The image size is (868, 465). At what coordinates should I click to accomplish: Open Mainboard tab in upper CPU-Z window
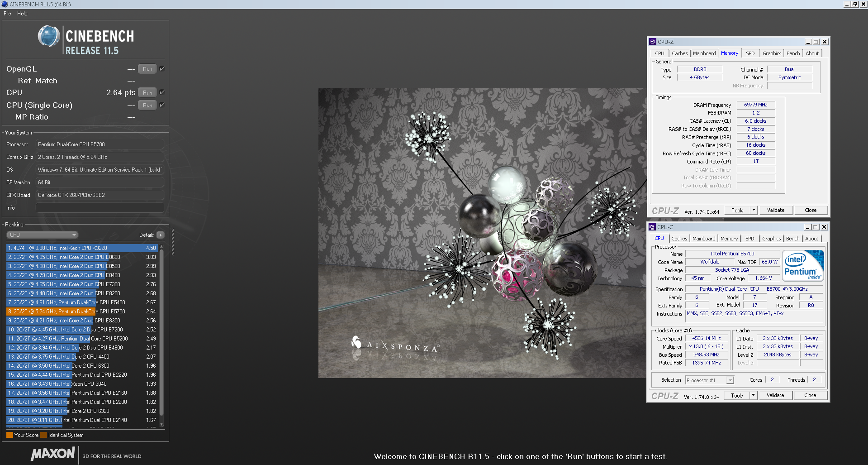coord(704,53)
